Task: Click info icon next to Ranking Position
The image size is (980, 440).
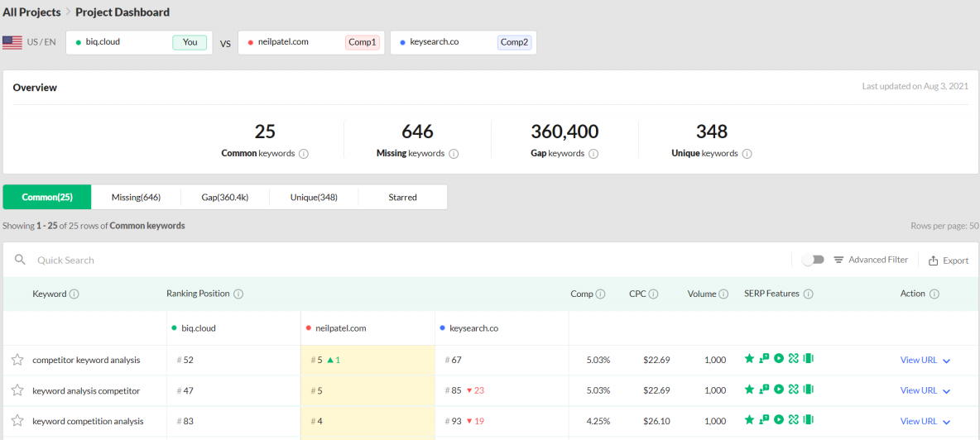Action: [x=238, y=294]
